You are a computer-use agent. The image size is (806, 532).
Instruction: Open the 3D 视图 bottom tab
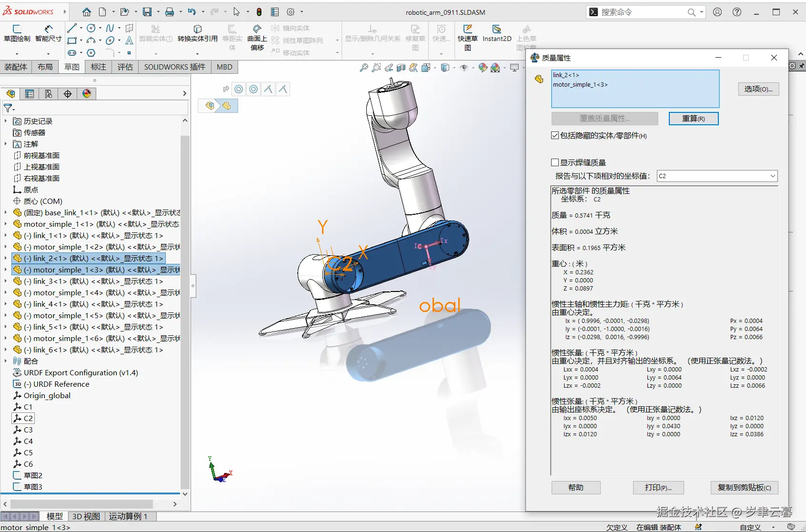point(86,516)
